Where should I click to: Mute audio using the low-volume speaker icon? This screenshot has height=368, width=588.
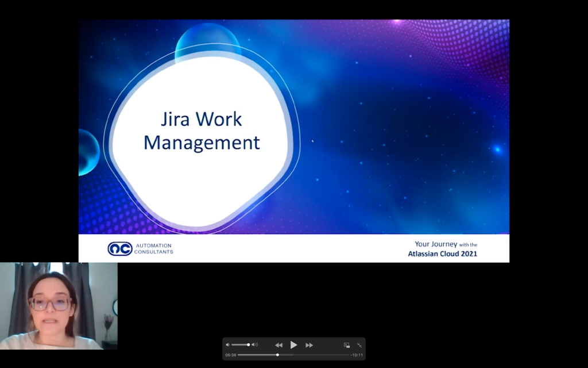tap(227, 345)
